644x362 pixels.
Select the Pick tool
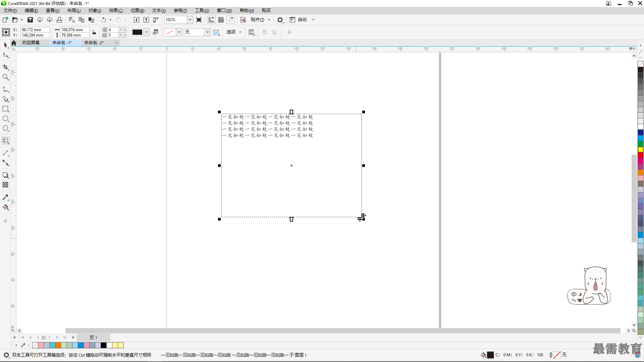pos(5,45)
